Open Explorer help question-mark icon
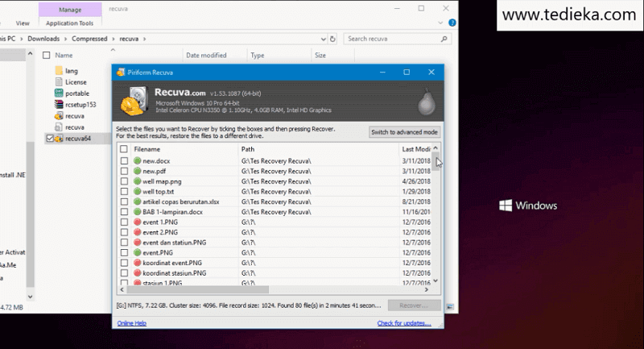644x349 pixels. (452, 23)
